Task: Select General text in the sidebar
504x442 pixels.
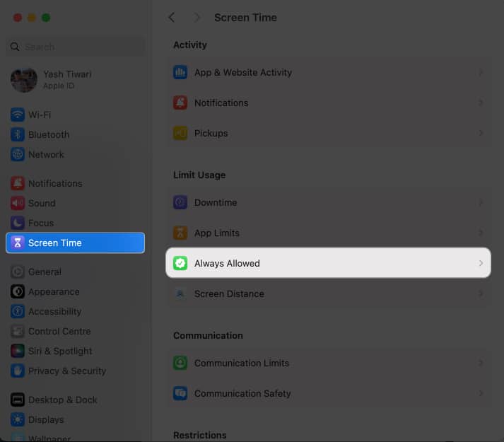Action: (x=45, y=272)
